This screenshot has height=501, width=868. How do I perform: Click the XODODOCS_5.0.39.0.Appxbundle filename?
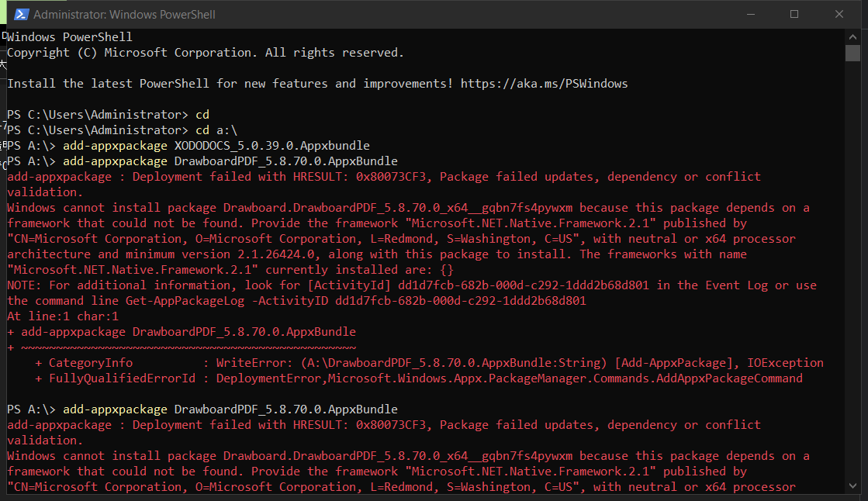tap(271, 146)
